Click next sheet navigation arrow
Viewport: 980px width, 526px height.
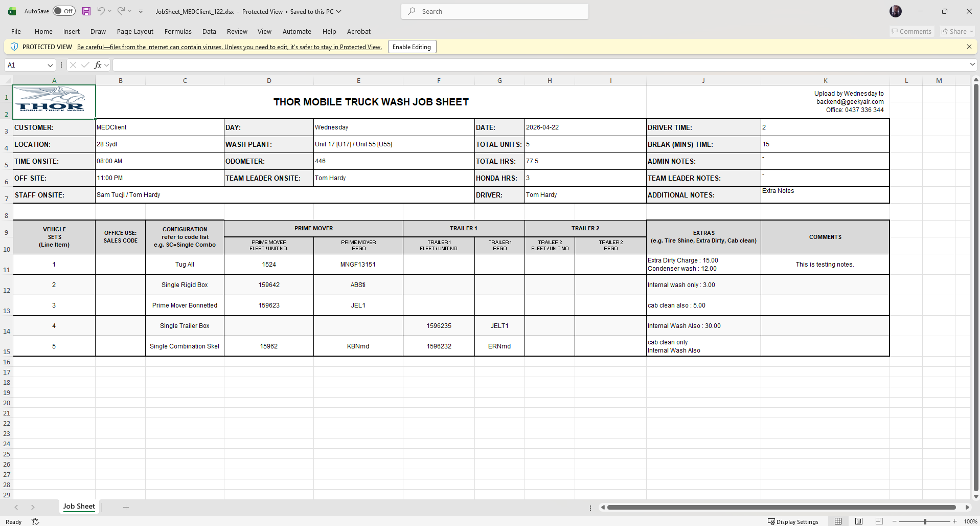(33, 507)
